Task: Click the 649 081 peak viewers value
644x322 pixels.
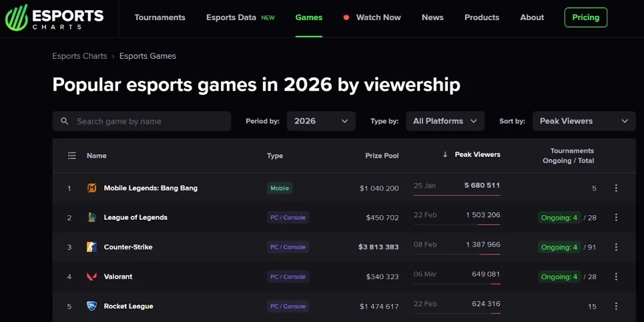Action: [487, 275]
